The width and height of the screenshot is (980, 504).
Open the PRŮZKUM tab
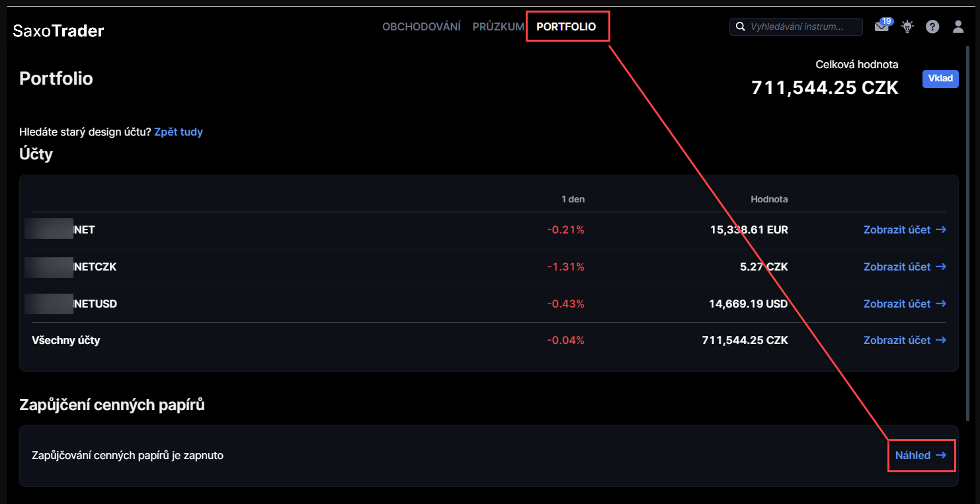pos(498,27)
